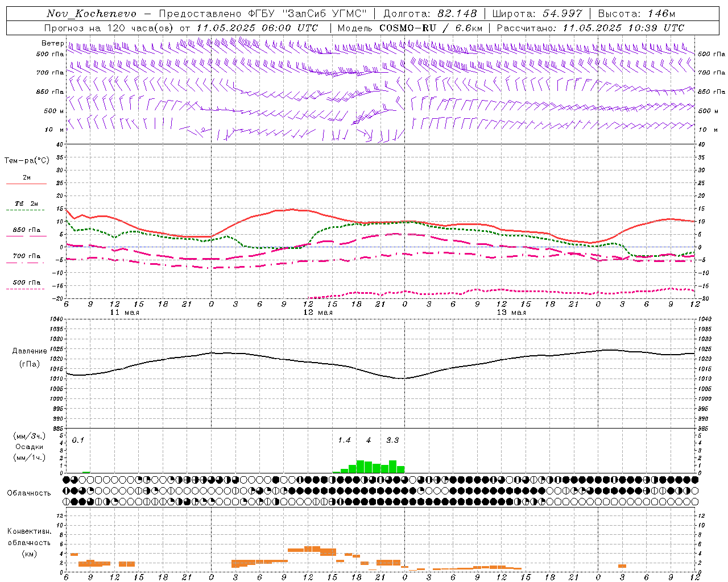The image size is (728, 582).
Task: Click the Td 2м dew point legend entry
Action: coord(27,203)
